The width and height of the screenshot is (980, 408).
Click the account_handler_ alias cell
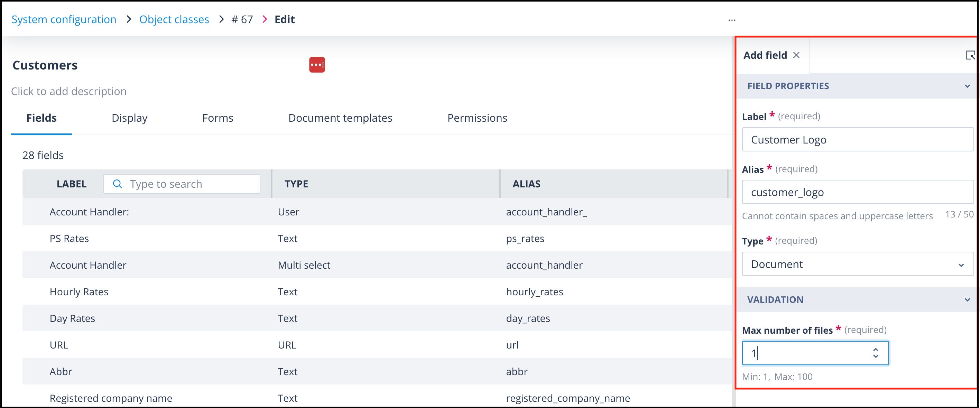[x=546, y=212]
